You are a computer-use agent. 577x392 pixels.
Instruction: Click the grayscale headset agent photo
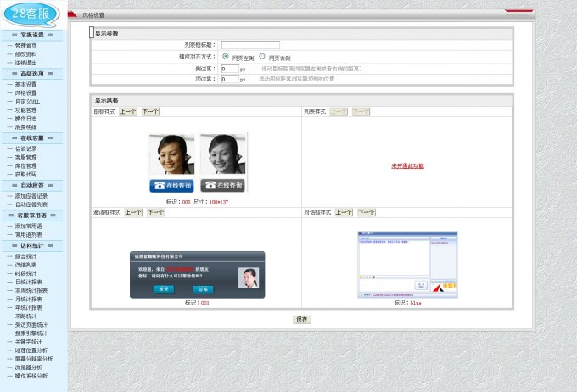coord(223,154)
